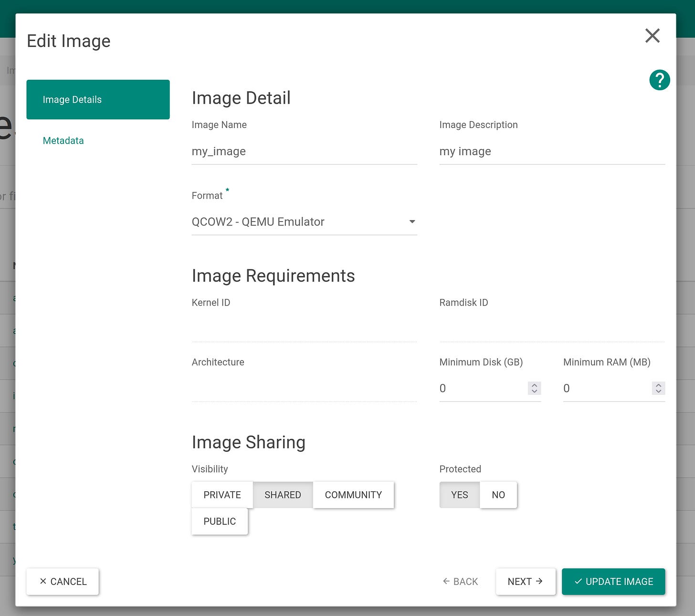The height and width of the screenshot is (616, 695).
Task: Click the dialog close X icon
Action: click(653, 36)
